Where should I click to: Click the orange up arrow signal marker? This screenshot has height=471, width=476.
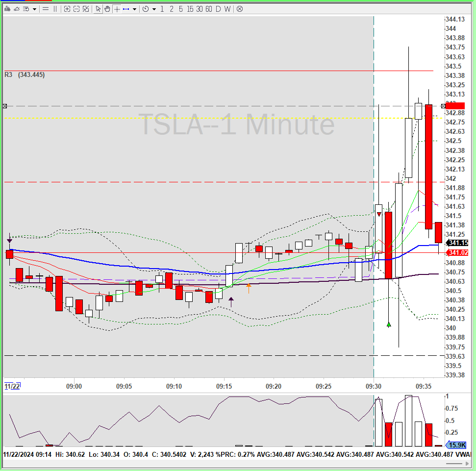249,288
